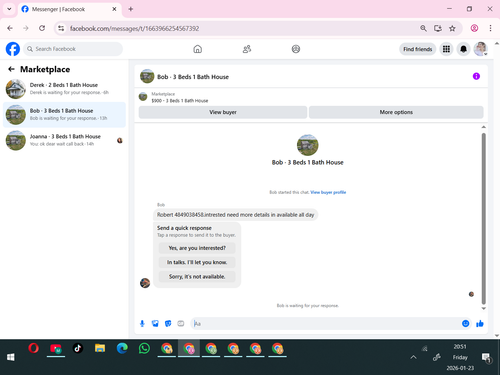500x375 pixels.
Task: Click the $900 - 3 Beds 1 Bath House listing
Action: click(180, 100)
